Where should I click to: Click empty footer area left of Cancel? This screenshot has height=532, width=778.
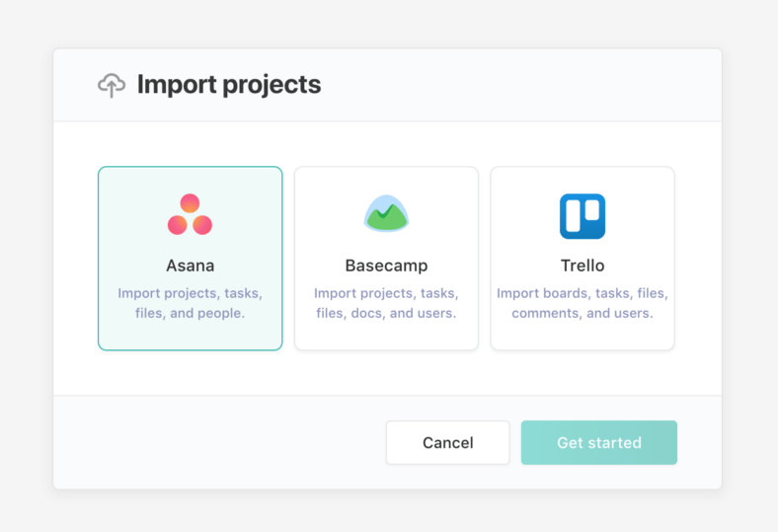pos(218,443)
